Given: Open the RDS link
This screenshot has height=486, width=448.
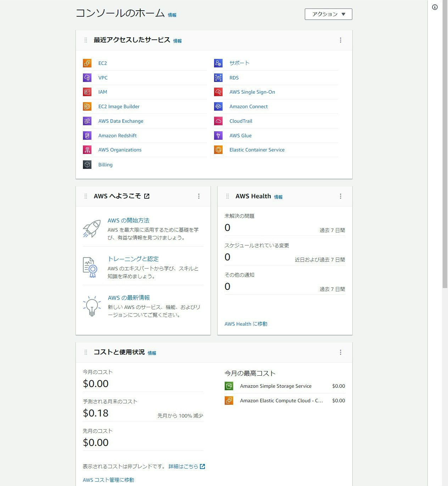Looking at the screenshot, I should tap(234, 78).
